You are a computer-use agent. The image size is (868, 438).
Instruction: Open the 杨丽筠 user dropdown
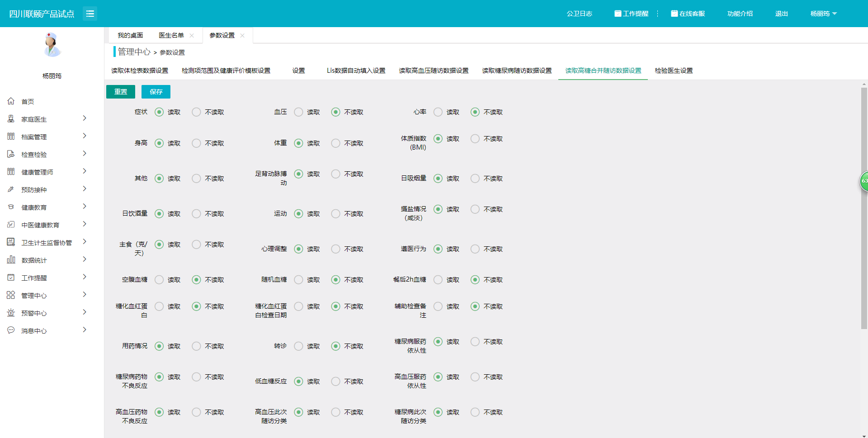[823, 14]
